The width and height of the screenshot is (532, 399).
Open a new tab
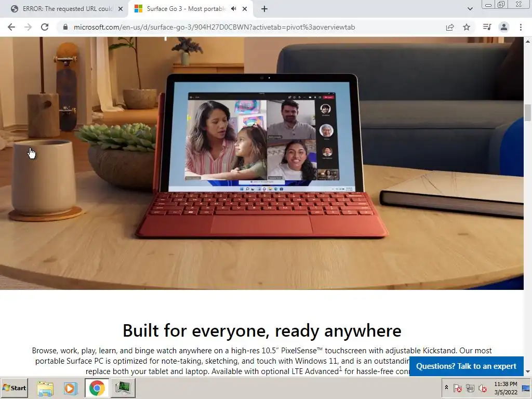pos(264,9)
